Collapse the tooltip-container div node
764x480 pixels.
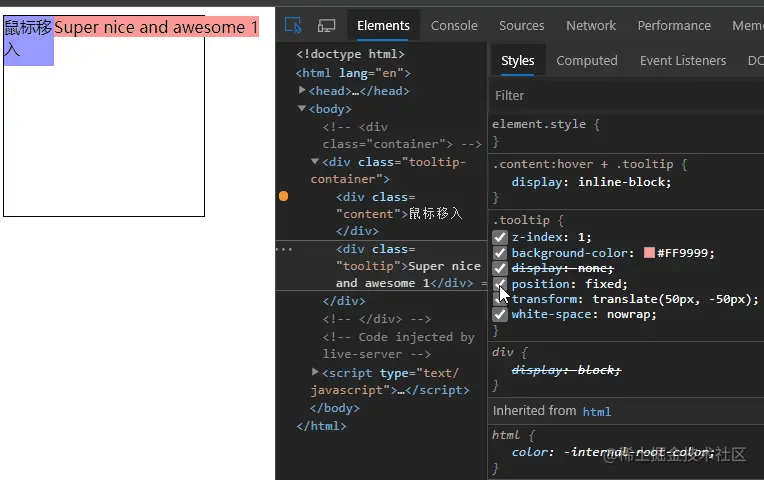point(315,161)
